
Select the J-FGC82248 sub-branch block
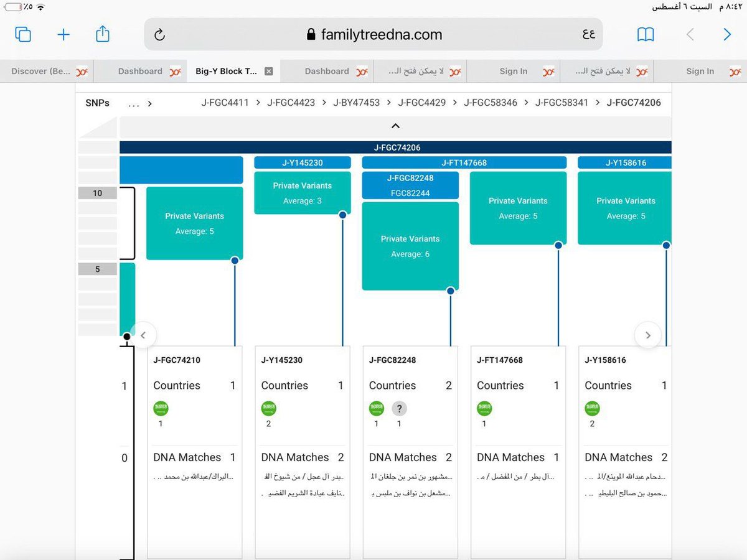(x=410, y=185)
